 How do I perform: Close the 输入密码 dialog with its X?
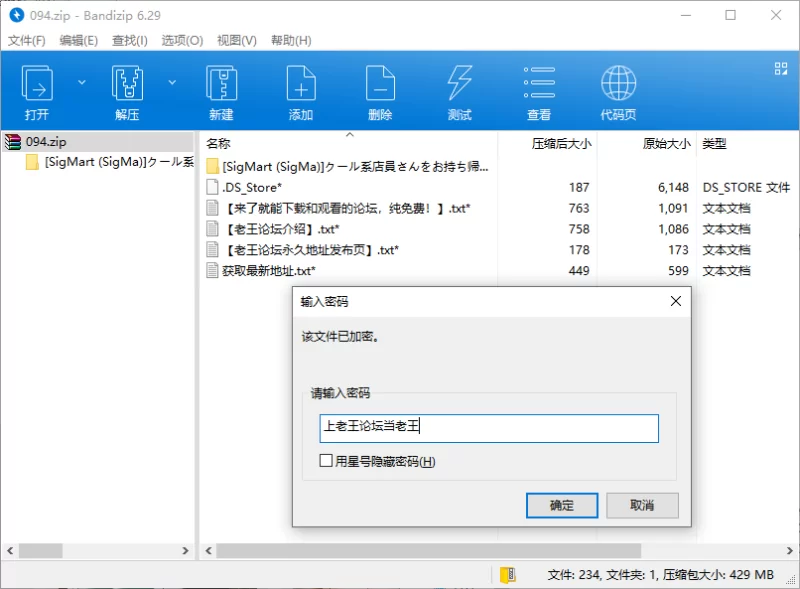click(676, 301)
